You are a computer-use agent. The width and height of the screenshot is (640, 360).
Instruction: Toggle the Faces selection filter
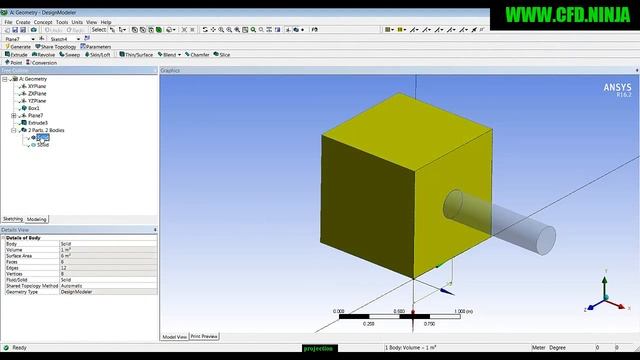tap(151, 30)
